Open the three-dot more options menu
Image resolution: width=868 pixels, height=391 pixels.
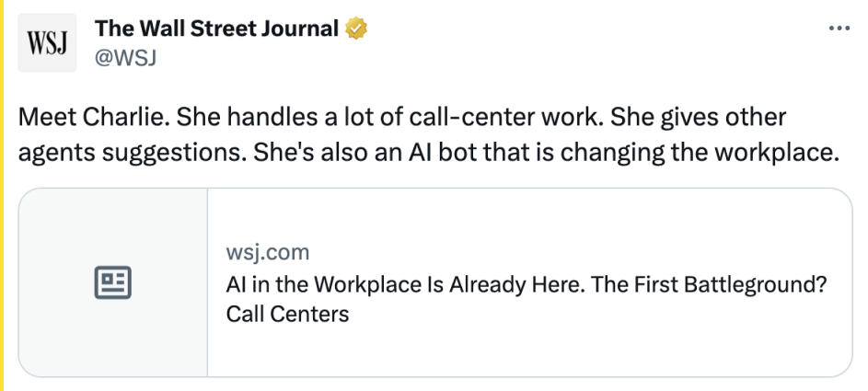point(839,29)
